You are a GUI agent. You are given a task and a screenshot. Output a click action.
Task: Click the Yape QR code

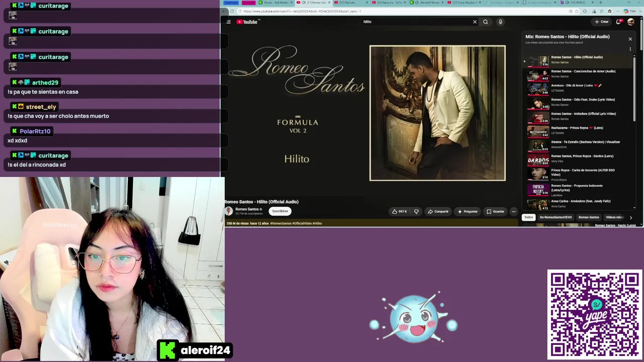[595, 315]
